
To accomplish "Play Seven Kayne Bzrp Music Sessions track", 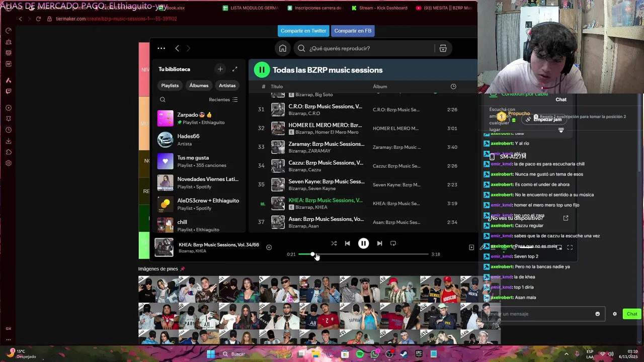I will [x=363, y=185].
